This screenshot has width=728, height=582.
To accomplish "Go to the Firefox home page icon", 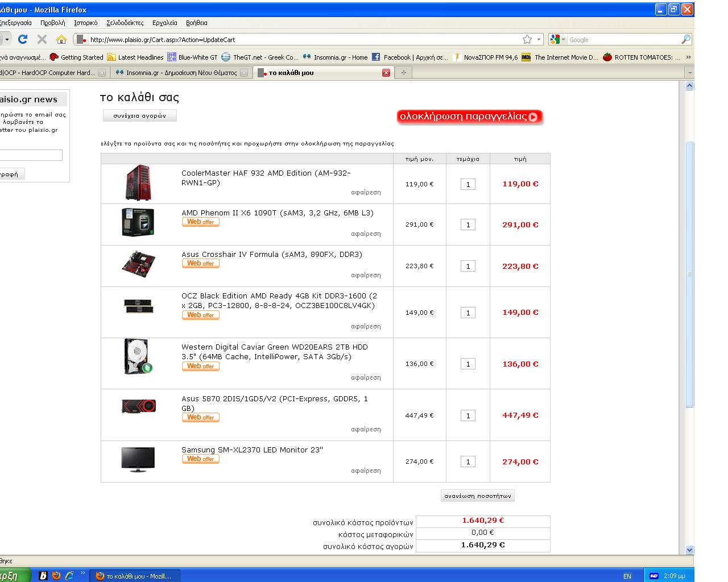I will coord(61,39).
